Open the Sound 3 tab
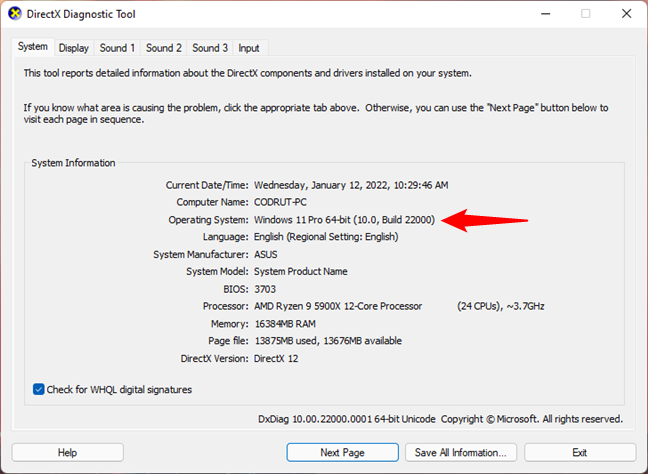The height and width of the screenshot is (474, 648). (x=210, y=48)
